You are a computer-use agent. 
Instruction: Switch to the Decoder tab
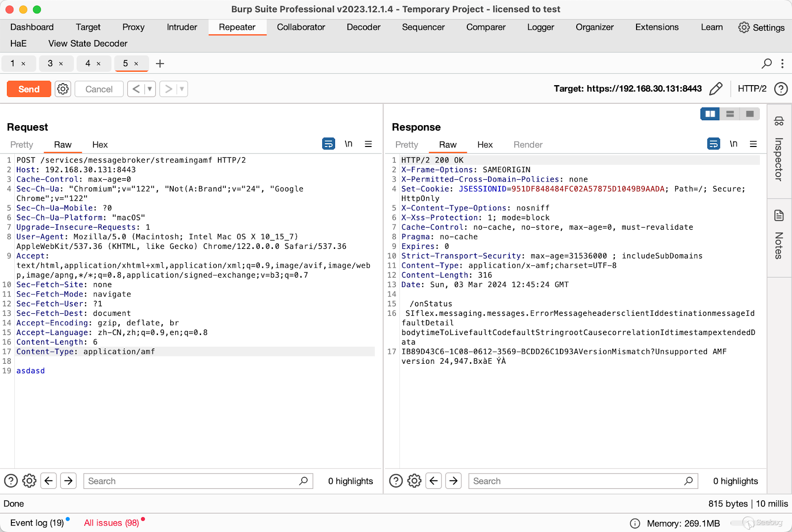[363, 27]
